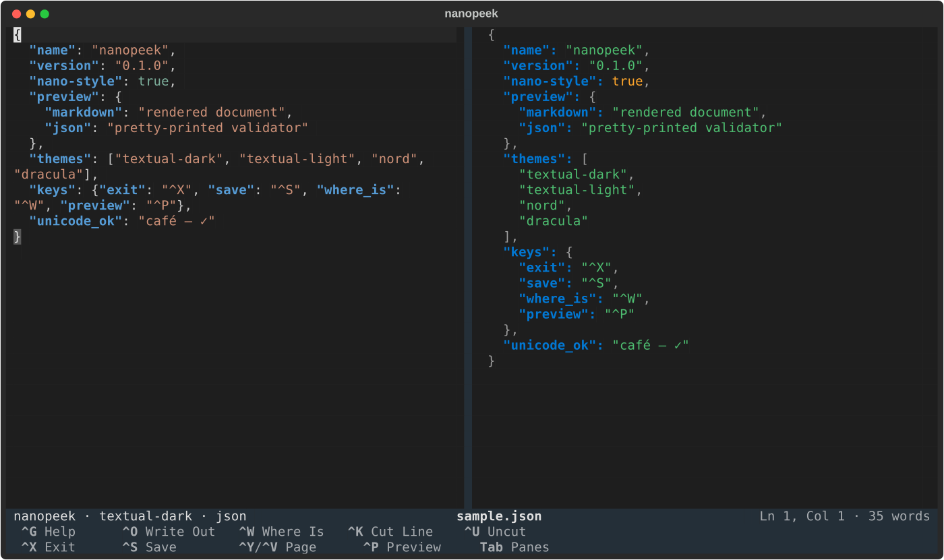Click the "themes" key in the left editor
944x560 pixels.
pos(60,159)
